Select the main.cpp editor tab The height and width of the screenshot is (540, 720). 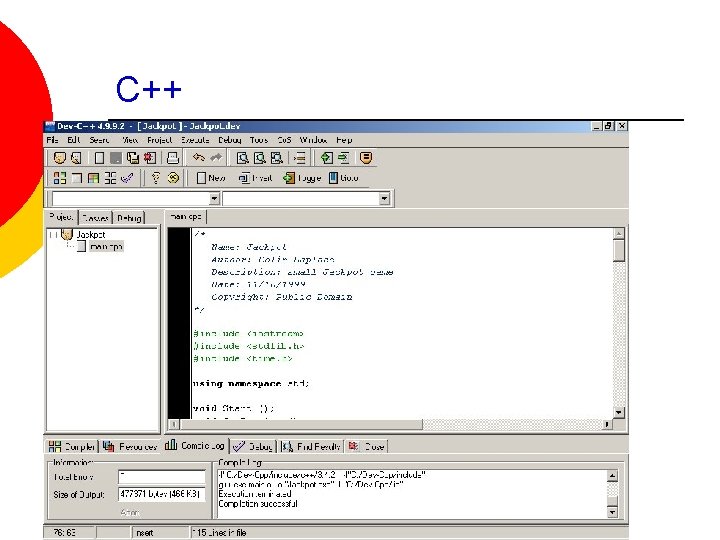pyautogui.click(x=186, y=216)
